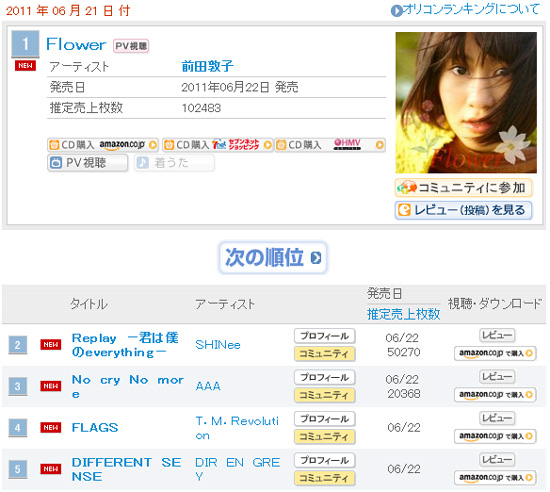Open AAA artist link
This screenshot has width=550, height=492.
[x=208, y=386]
